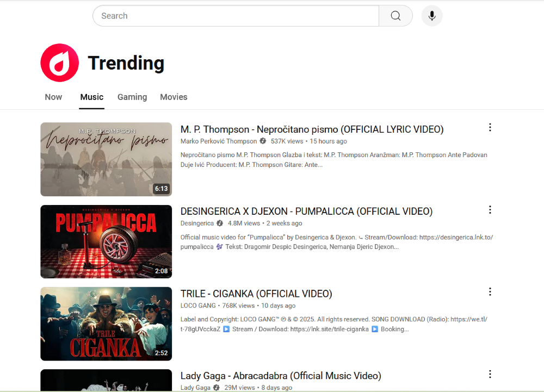Click verified badge next to Marko Perković Thompson
This screenshot has height=392, width=544.
pos(263,141)
